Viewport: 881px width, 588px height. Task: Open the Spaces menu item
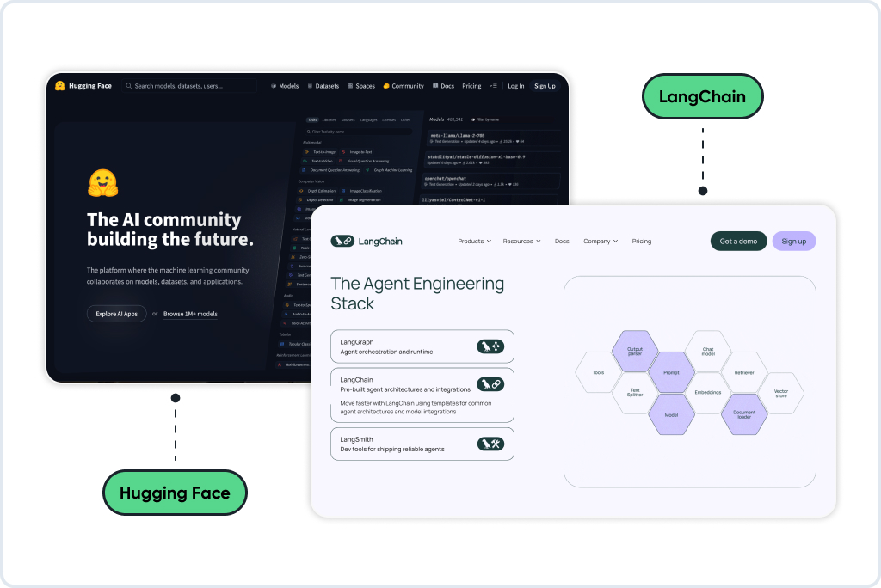[x=360, y=86]
